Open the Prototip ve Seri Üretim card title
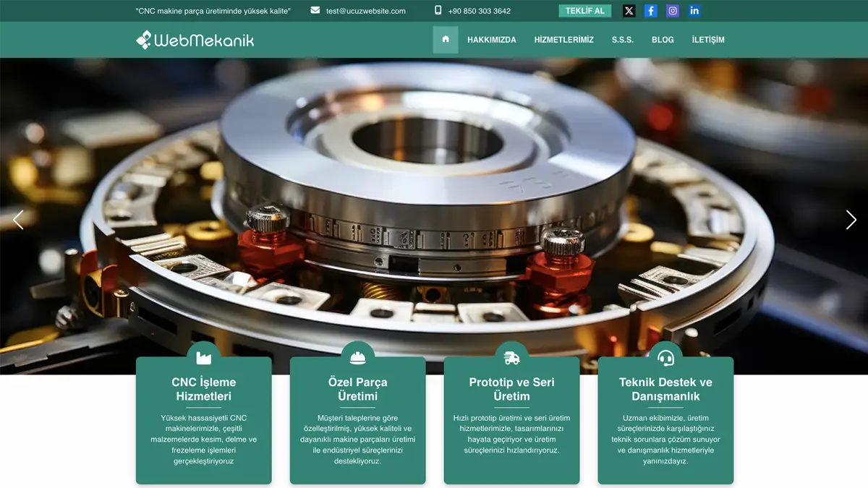The height and width of the screenshot is (488, 868). pos(511,389)
